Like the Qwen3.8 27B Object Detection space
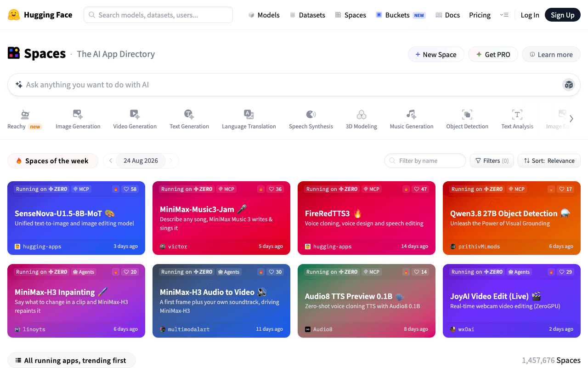Image resolution: width=588 pixels, height=368 pixels. coord(566,189)
